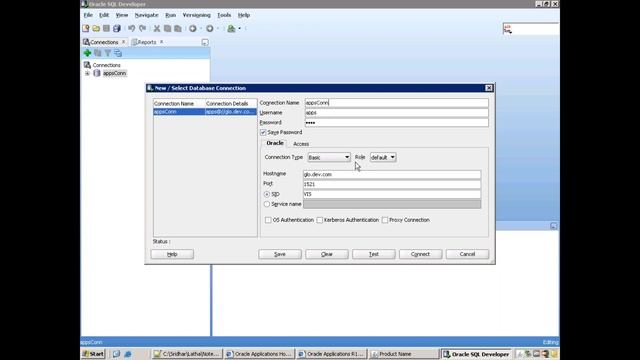
Task: Click the Copy toolbar icon
Action: coord(167,29)
